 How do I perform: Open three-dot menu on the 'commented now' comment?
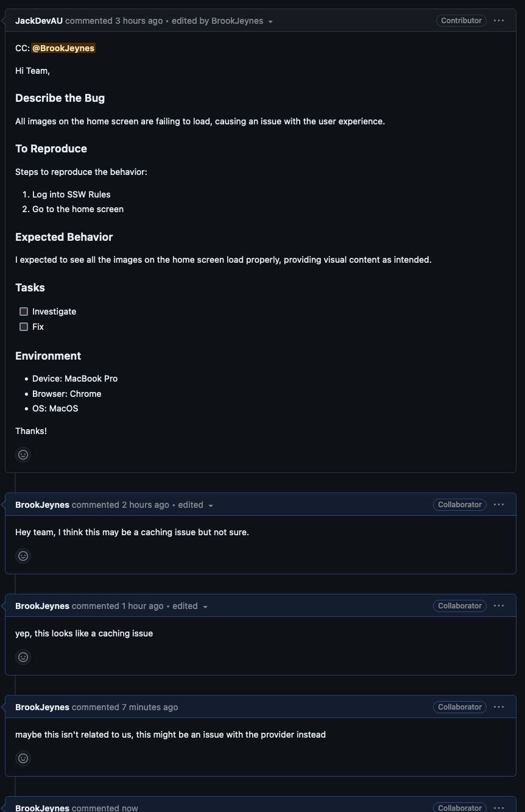[499, 808]
